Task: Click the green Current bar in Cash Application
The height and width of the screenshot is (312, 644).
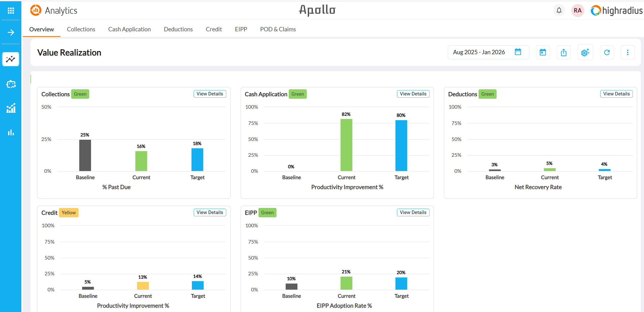Action: pyautogui.click(x=346, y=145)
